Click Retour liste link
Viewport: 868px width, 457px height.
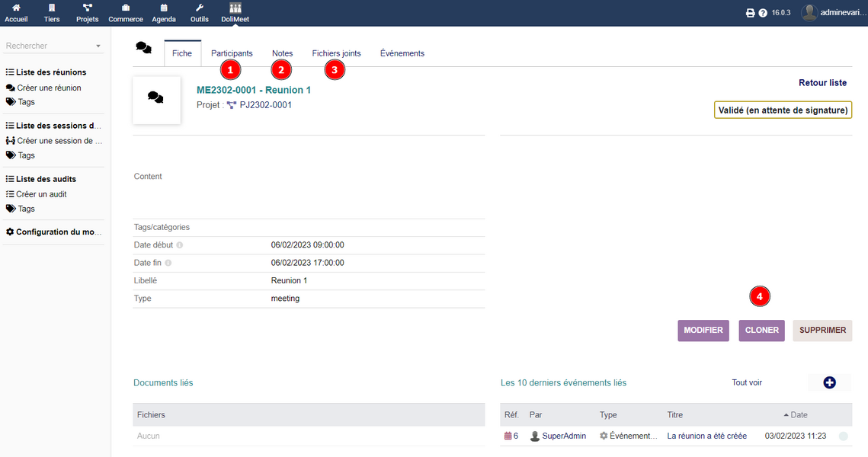pos(822,82)
